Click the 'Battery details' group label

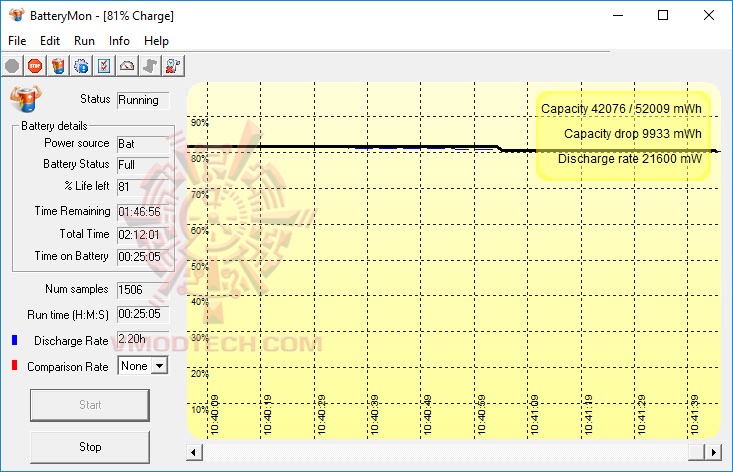click(x=54, y=126)
